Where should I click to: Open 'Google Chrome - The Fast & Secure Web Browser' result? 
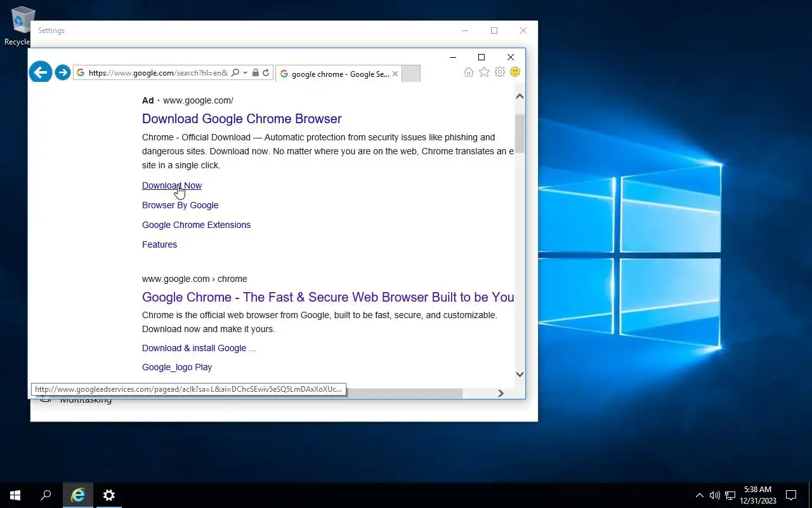coord(328,297)
